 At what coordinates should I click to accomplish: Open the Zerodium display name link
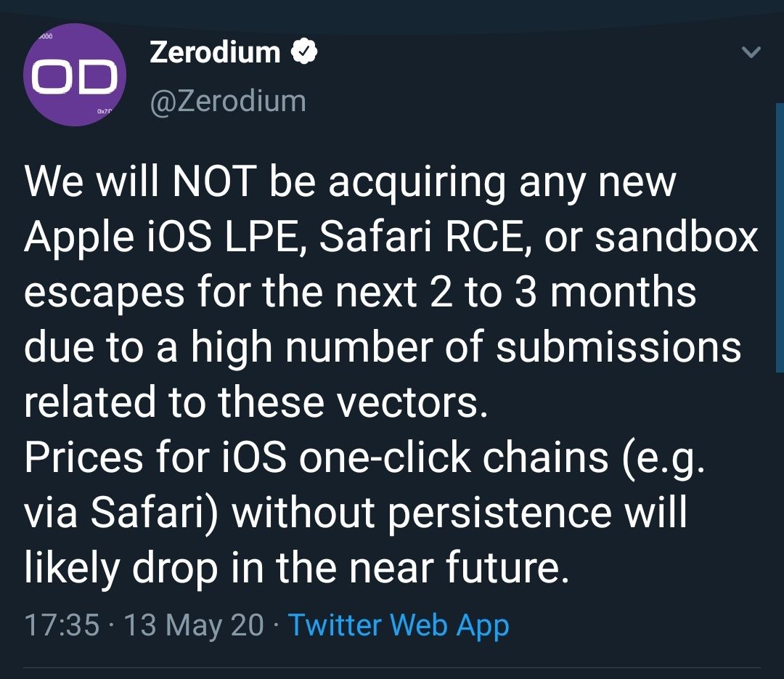click(214, 52)
